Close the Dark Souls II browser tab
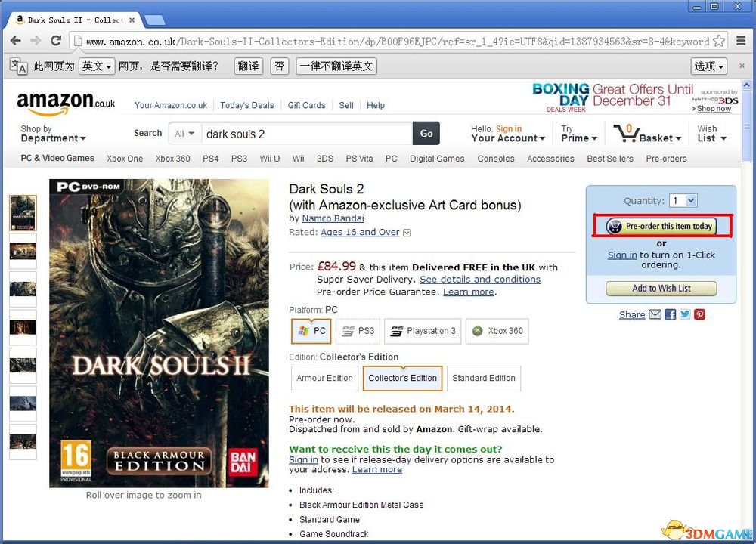The height and width of the screenshot is (544, 756). point(132,20)
